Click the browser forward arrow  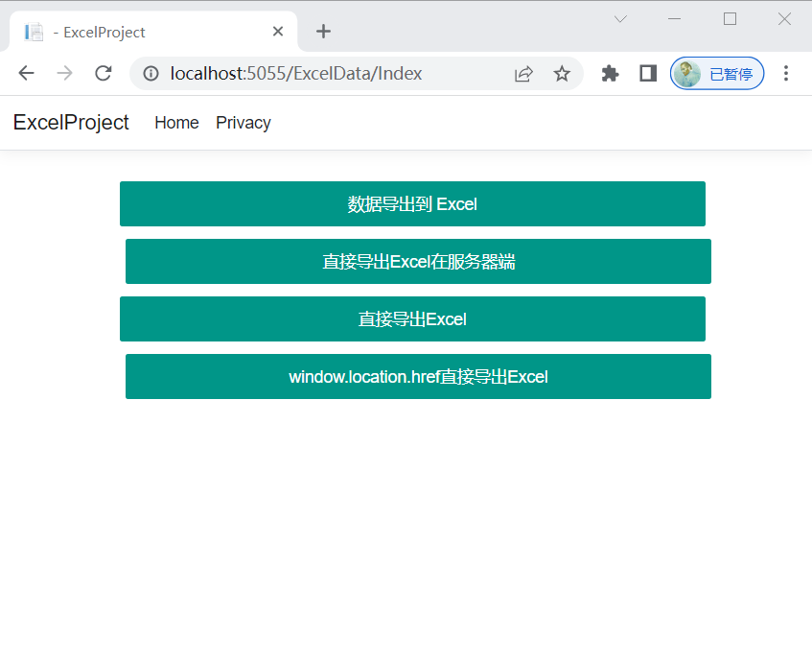(64, 73)
